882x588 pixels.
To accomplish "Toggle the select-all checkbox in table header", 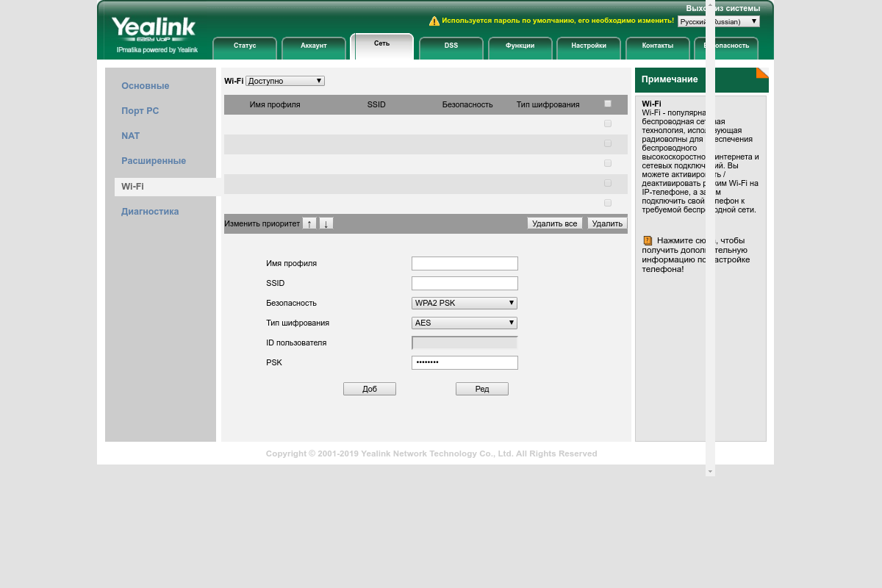I will coord(608,104).
